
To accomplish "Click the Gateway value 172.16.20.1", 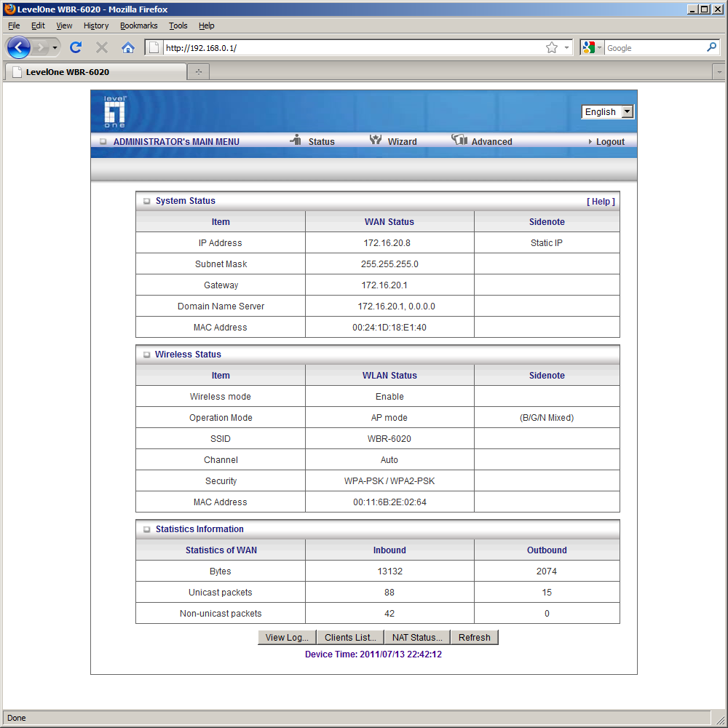I will [x=384, y=285].
